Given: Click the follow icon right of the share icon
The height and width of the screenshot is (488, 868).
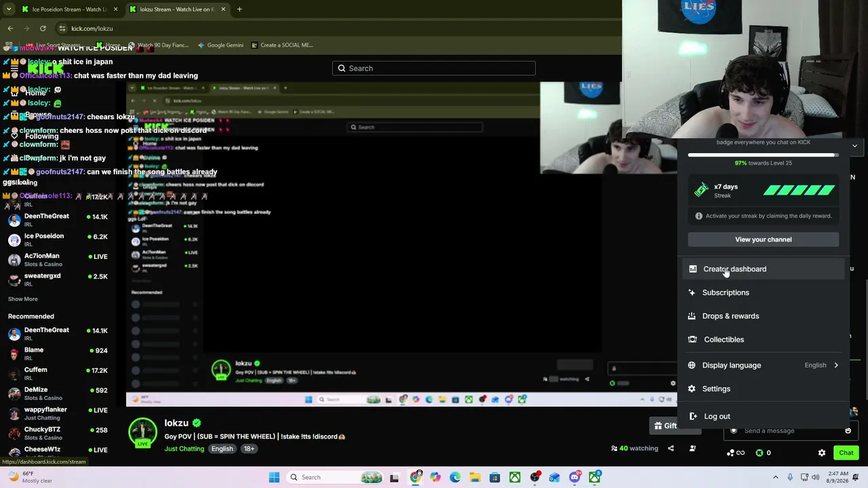Looking at the screenshot, I should pos(692,449).
